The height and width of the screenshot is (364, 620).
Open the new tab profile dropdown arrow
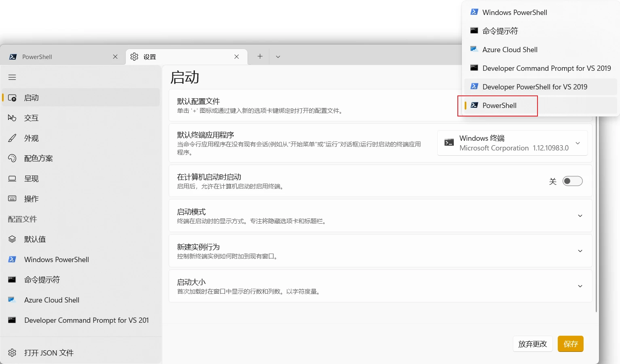coord(278,57)
